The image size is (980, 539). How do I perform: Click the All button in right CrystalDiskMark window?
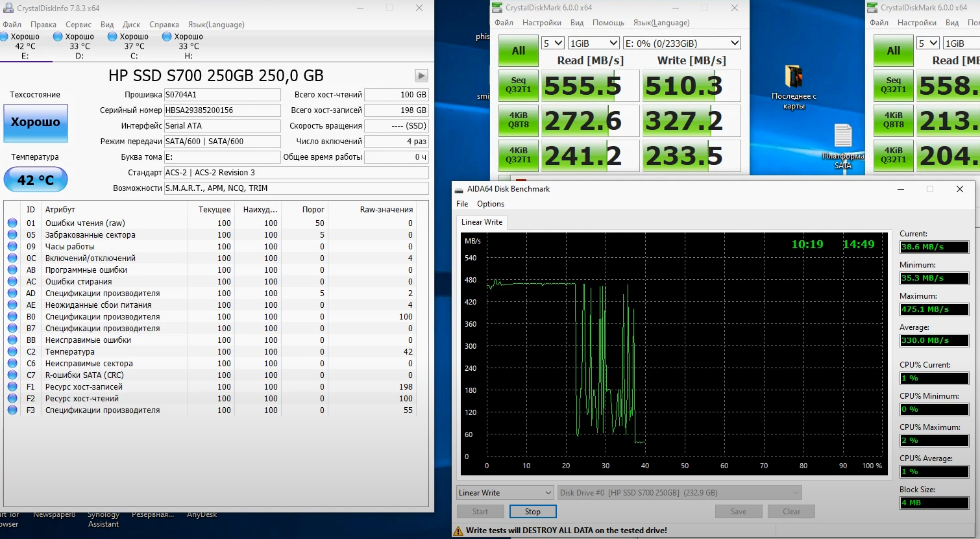click(894, 51)
